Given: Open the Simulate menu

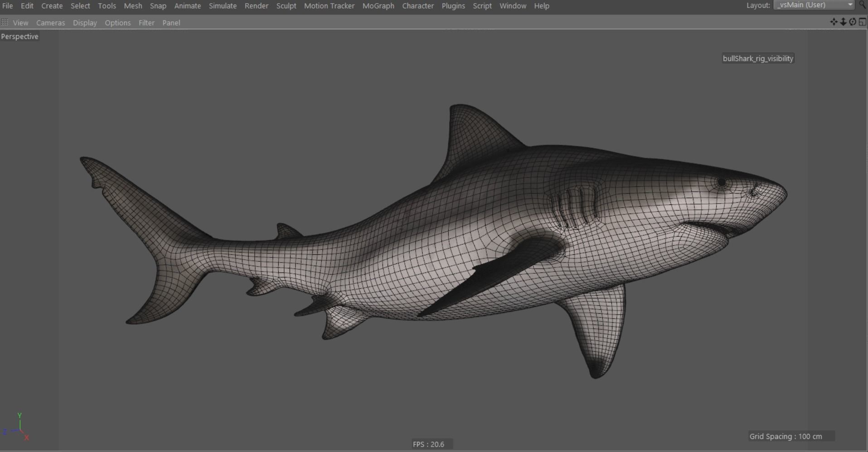Looking at the screenshot, I should (223, 6).
